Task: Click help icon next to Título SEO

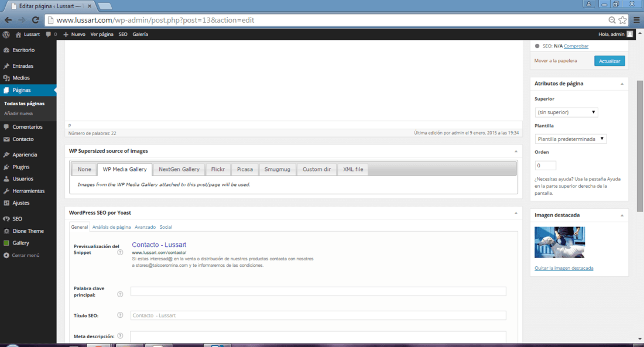Action: click(120, 315)
